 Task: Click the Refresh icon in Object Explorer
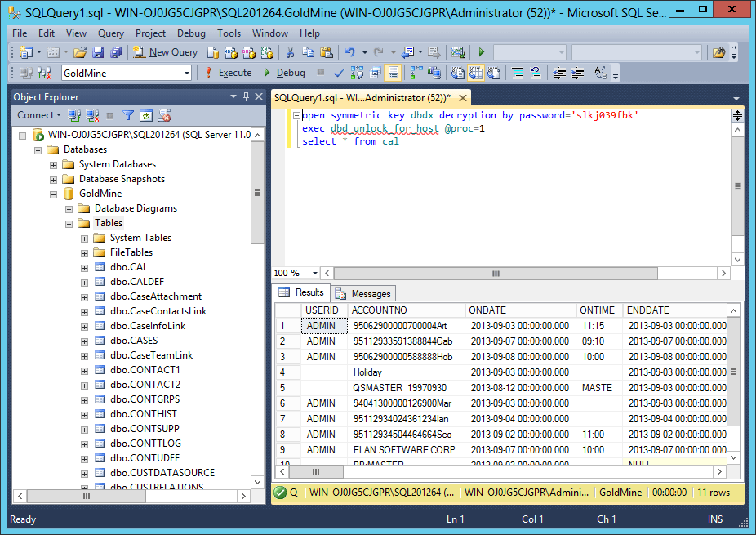(146, 115)
